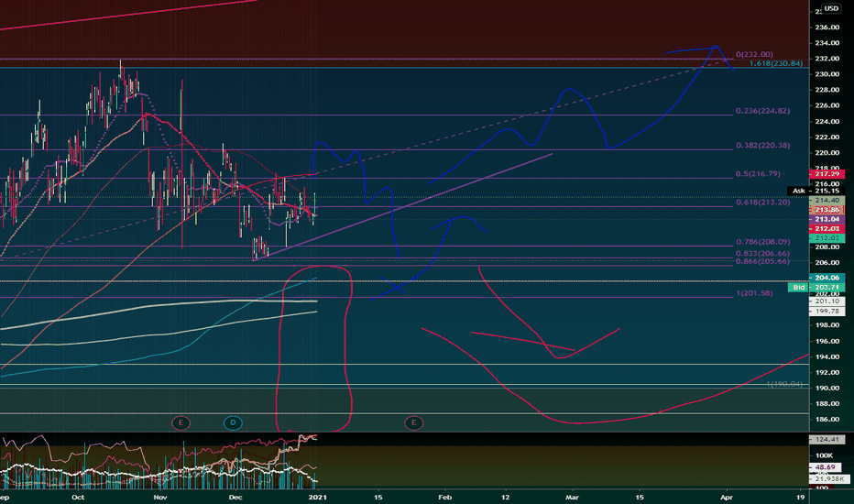Screen dimensions: 854x504
Task: Click the 201.10 moving average label
Action: pyautogui.click(x=827, y=301)
